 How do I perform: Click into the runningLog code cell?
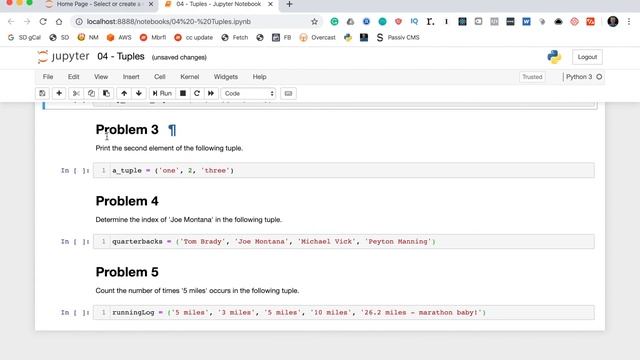343,313
